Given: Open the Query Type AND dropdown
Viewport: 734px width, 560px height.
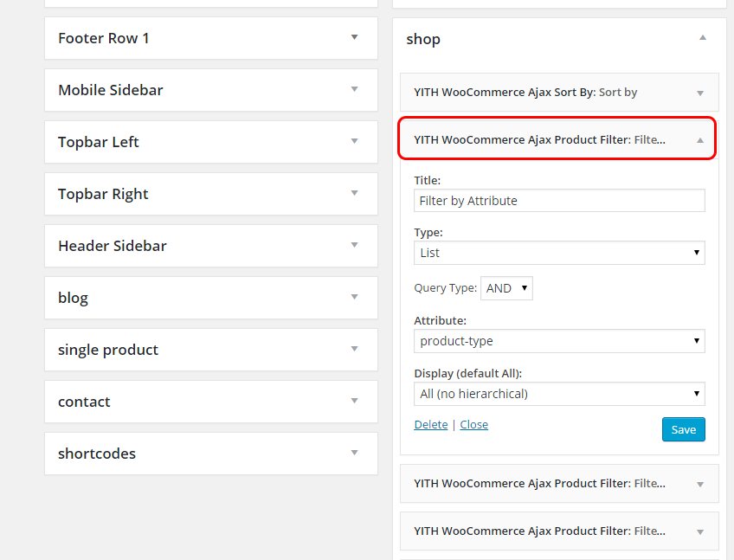Looking at the screenshot, I should point(506,288).
